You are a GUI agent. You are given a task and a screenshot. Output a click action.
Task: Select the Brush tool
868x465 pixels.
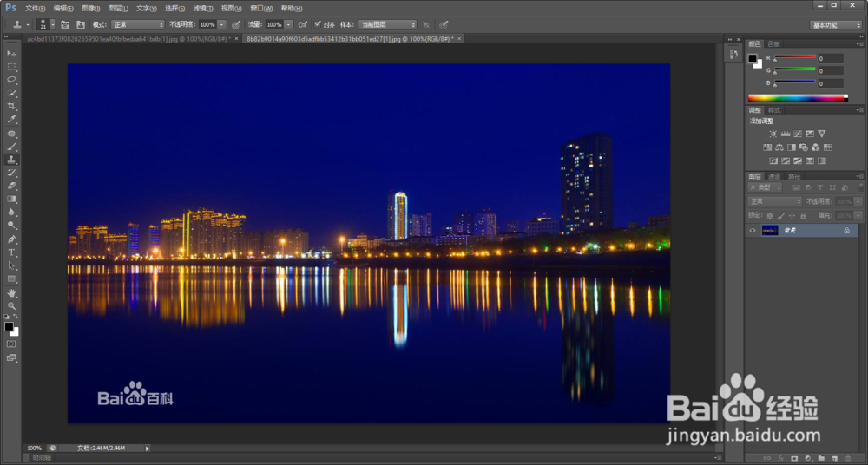[11, 147]
